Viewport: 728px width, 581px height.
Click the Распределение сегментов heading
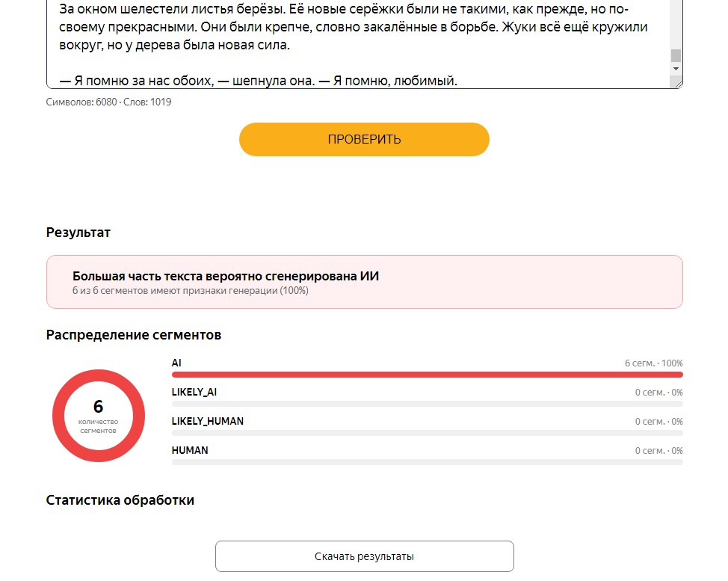click(134, 335)
